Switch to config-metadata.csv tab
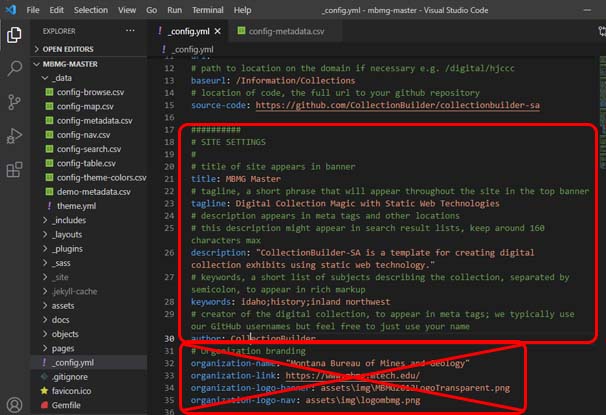This screenshot has height=415, width=606. pyautogui.click(x=286, y=31)
